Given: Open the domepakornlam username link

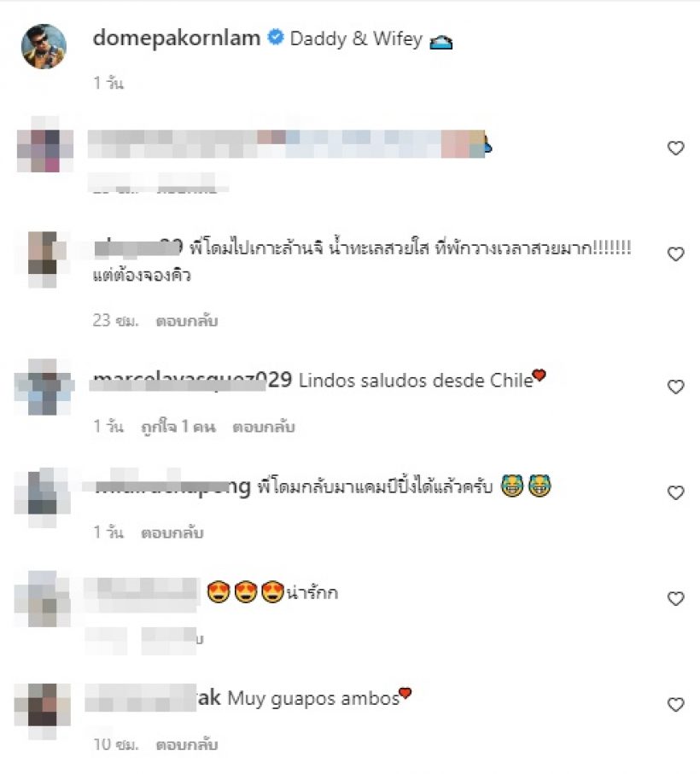Looking at the screenshot, I should [x=176, y=38].
